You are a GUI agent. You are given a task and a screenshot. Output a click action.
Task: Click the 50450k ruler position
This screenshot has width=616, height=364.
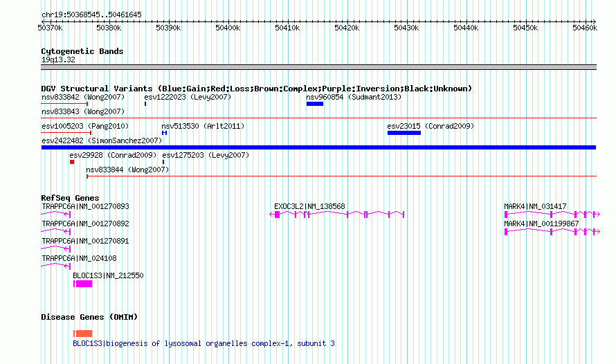[525, 28]
